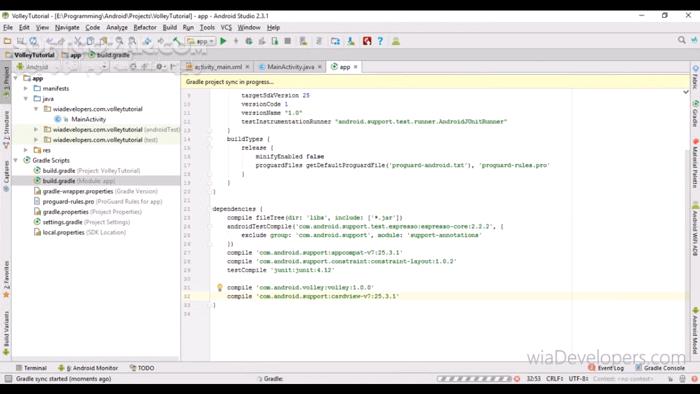Run the app with green play icon
This screenshot has width=700, height=394.
(x=223, y=41)
